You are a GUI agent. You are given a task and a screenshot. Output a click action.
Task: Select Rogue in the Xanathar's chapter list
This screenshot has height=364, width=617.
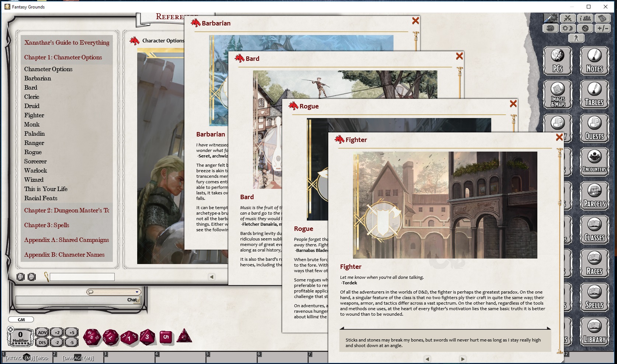33,152
